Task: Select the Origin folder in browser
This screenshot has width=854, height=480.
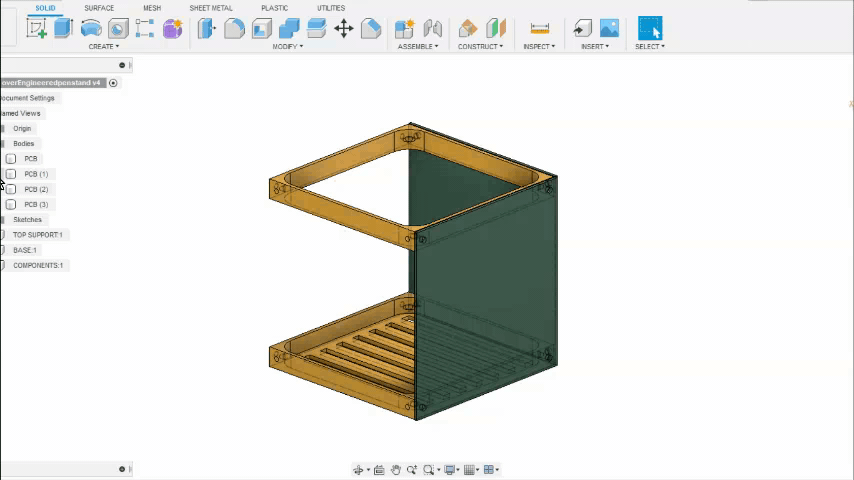Action: coord(22,129)
